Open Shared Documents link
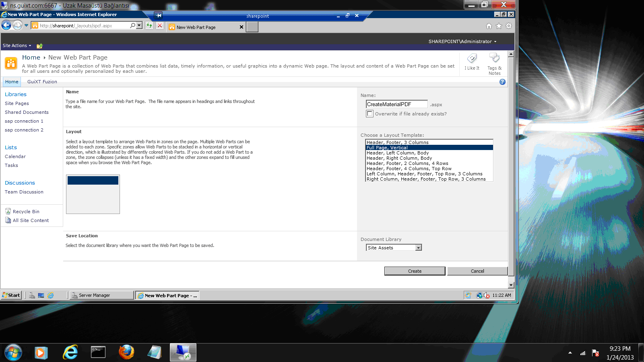Image resolution: width=644 pixels, height=362 pixels. click(27, 112)
